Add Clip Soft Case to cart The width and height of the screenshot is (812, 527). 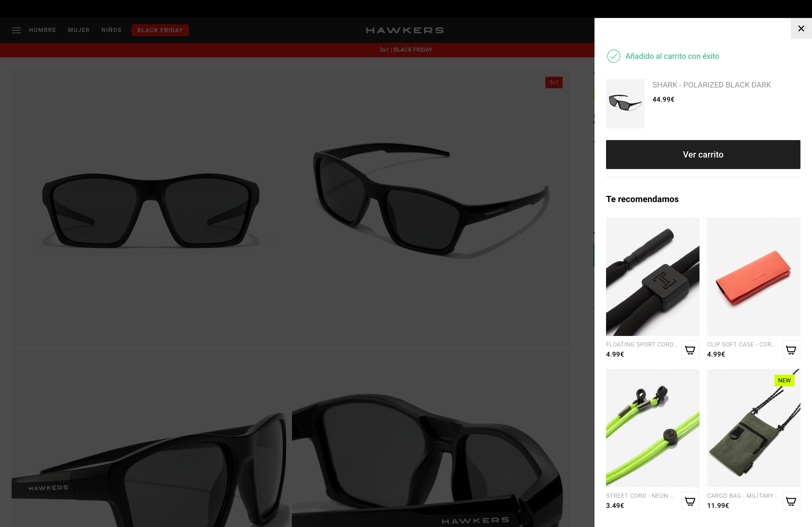tap(791, 349)
